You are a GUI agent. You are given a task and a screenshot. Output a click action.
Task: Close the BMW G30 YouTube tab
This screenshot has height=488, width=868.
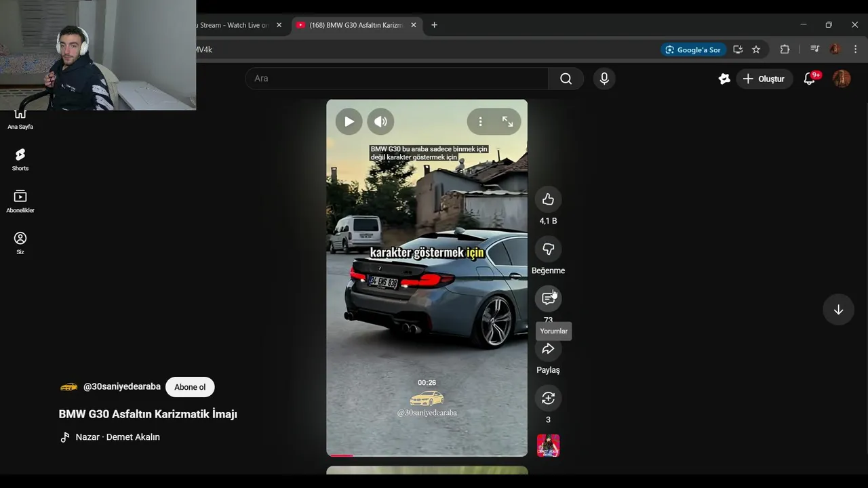pyautogui.click(x=414, y=25)
